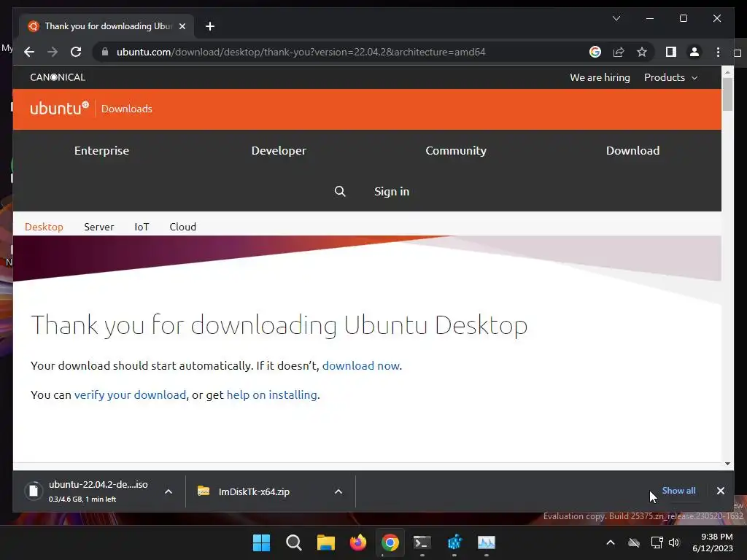This screenshot has width=747, height=560.
Task: Open Download menu
Action: click(632, 150)
